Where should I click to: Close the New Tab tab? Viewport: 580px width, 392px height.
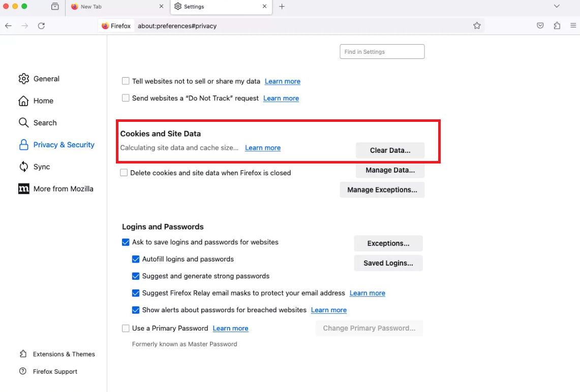pos(161,6)
